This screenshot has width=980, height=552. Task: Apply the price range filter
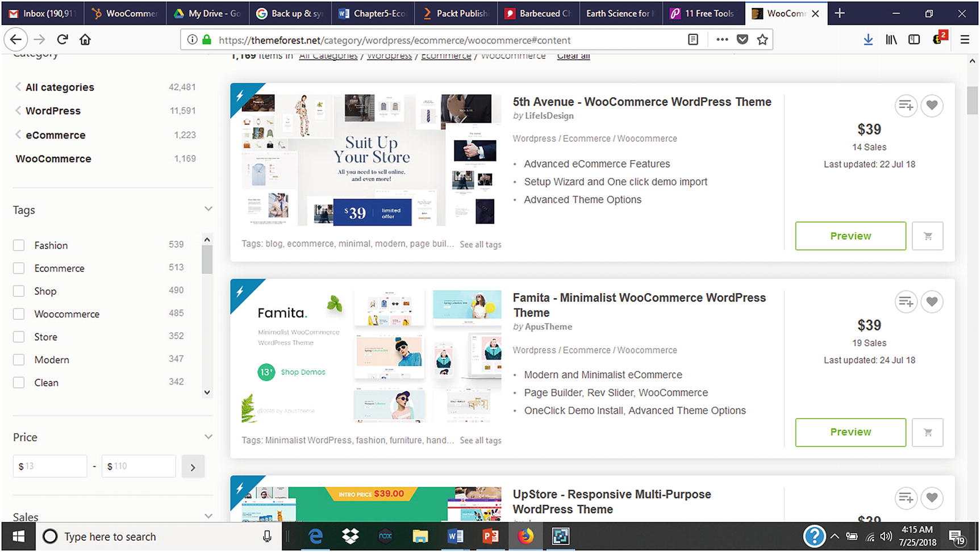[193, 467]
